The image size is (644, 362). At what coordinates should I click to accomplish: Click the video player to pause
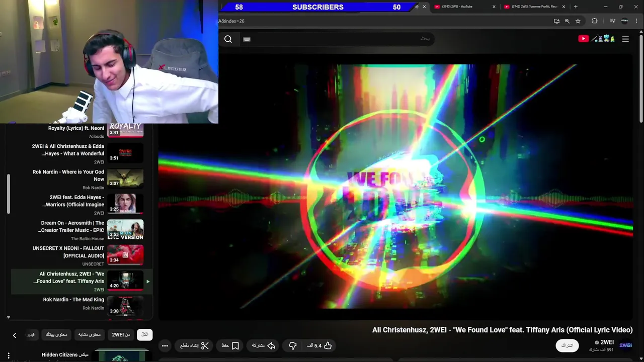pyautogui.click(x=395, y=187)
